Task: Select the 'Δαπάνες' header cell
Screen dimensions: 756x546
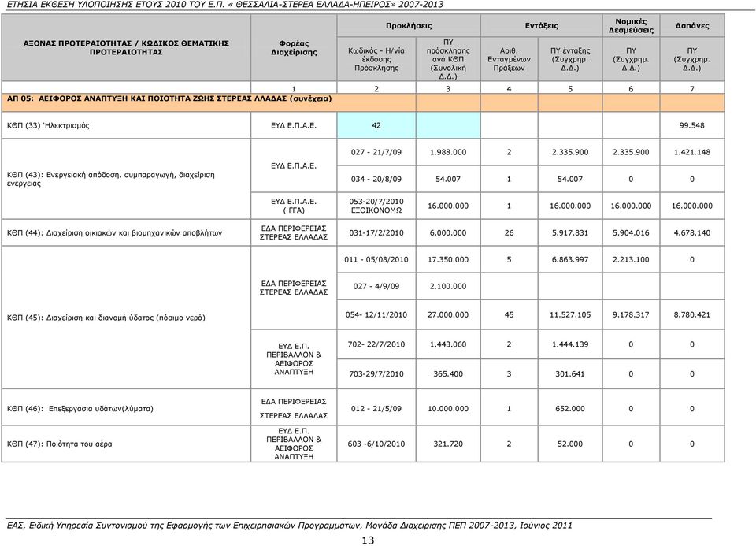Action: (x=692, y=25)
